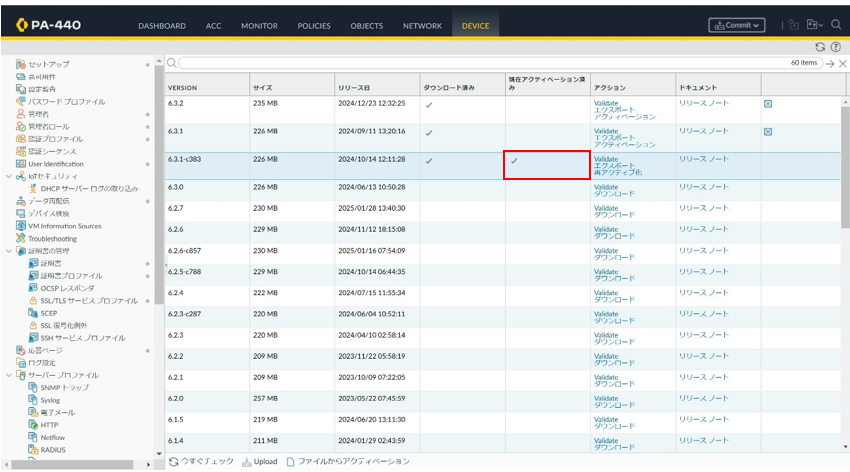The image size is (850, 472).
Task: Open Troubleshooting in the sidebar
Action: [52, 238]
